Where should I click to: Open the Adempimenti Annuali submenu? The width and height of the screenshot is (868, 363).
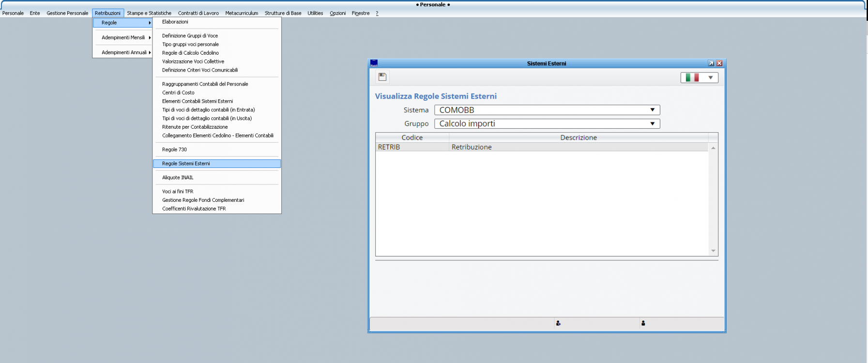click(124, 52)
